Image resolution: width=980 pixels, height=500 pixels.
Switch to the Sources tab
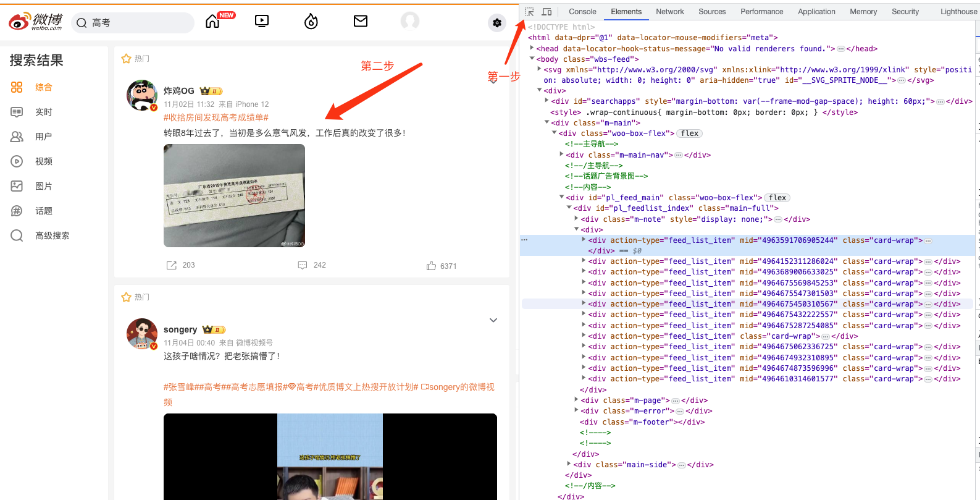coord(712,12)
